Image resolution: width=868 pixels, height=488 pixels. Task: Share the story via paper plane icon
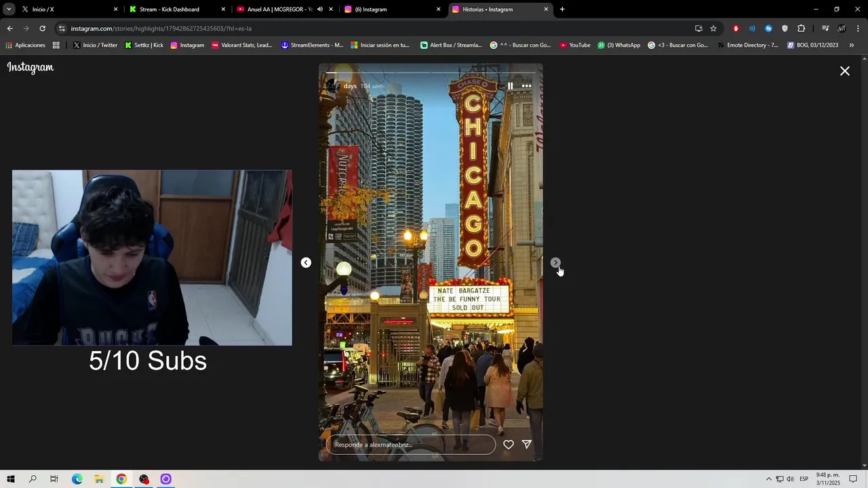click(527, 445)
